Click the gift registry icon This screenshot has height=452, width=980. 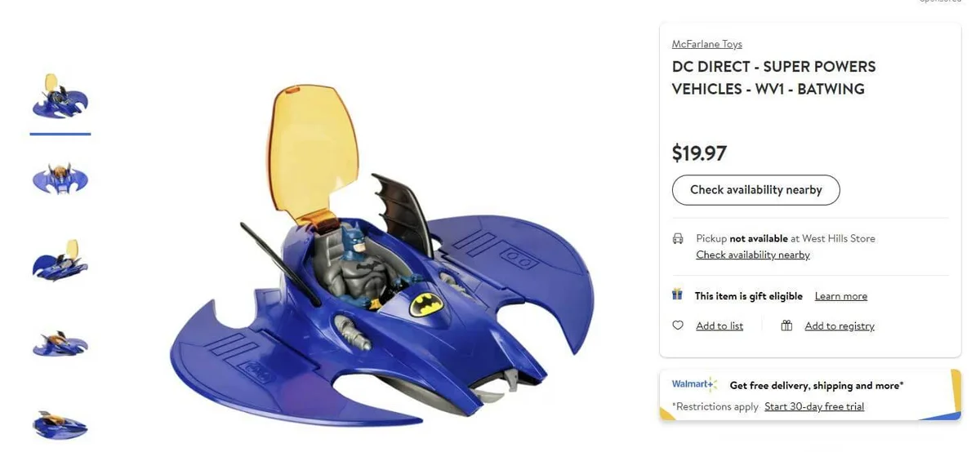pos(786,326)
